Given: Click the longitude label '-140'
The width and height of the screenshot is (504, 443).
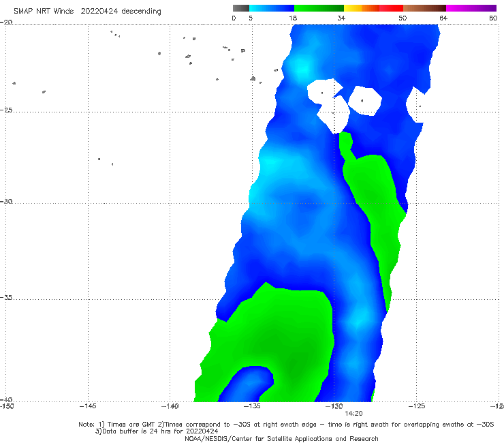Looking at the screenshot, I should pos(170,406).
